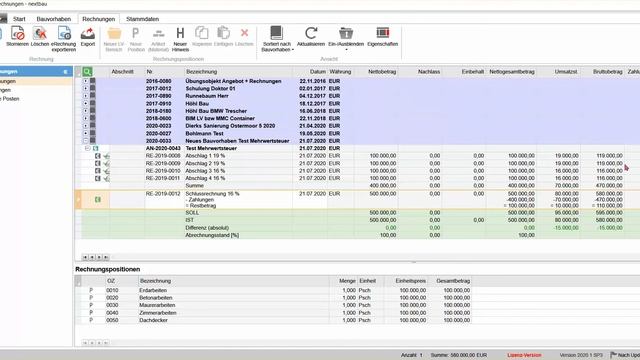Open the Ein-/Ausblenden dropdown

click(346, 39)
